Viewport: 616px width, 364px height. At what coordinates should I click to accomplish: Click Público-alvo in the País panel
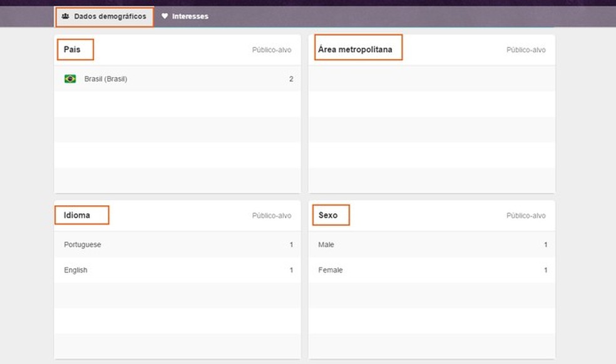(272, 50)
